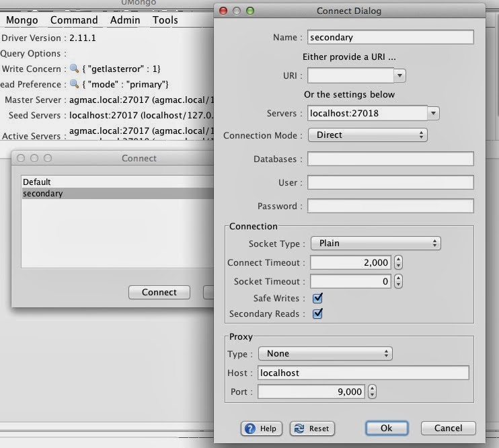Select Default in the Connect list

(x=118, y=182)
